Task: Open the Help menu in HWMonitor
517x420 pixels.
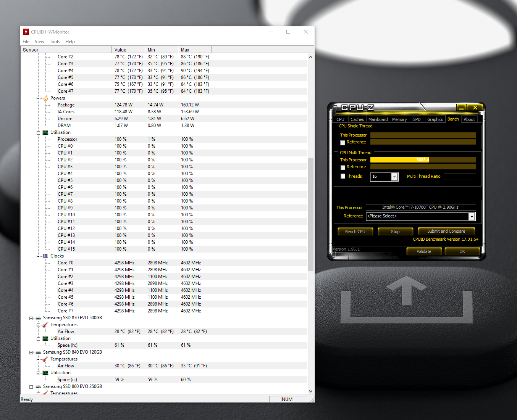Action: 70,42
